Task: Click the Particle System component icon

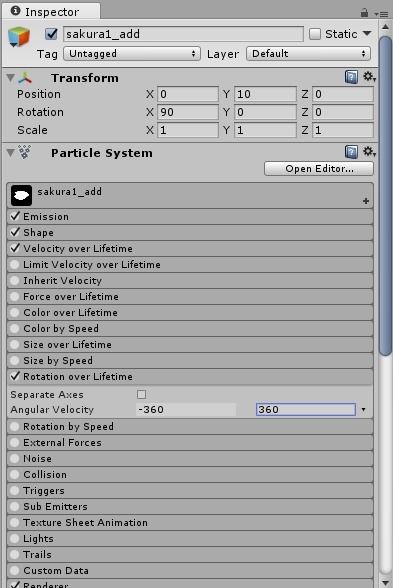Action: click(x=25, y=152)
